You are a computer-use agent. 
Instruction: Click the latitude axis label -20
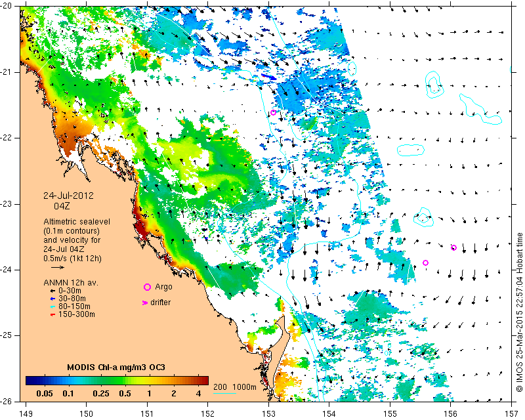[5, 6]
